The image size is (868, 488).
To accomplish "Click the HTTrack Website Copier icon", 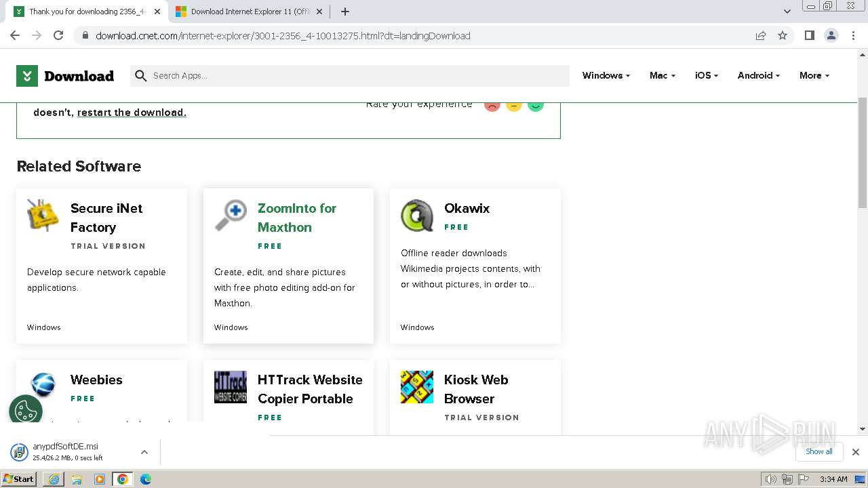I will coord(231,387).
